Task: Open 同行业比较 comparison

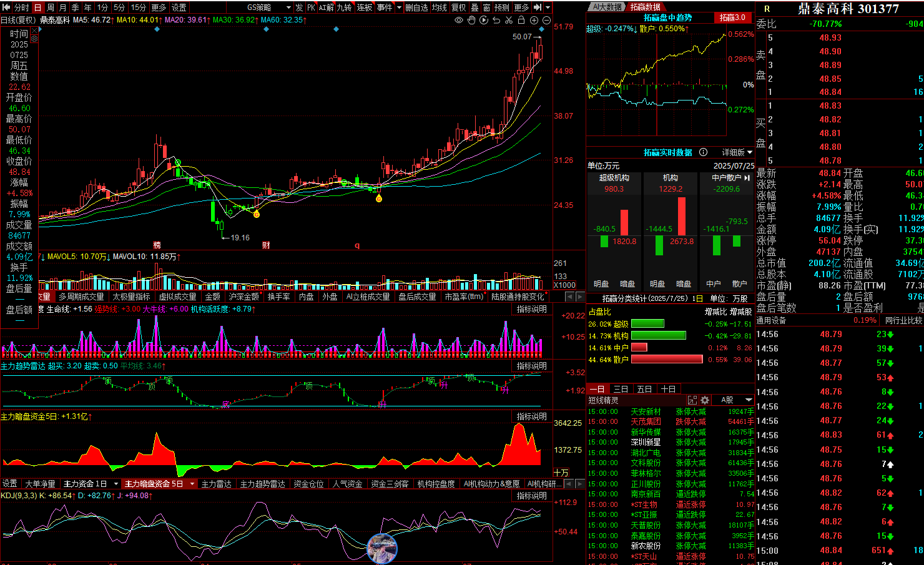Action: click(903, 320)
